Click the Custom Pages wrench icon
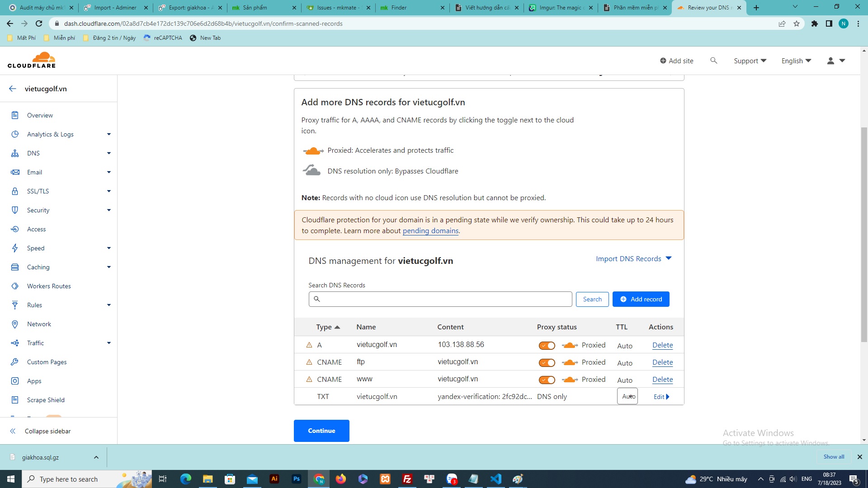The height and width of the screenshot is (488, 868). [15, 362]
